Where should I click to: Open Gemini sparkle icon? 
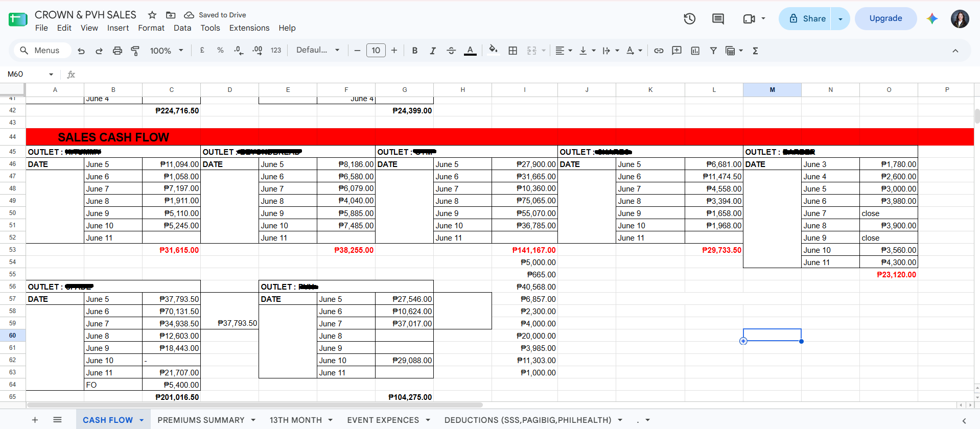(932, 19)
